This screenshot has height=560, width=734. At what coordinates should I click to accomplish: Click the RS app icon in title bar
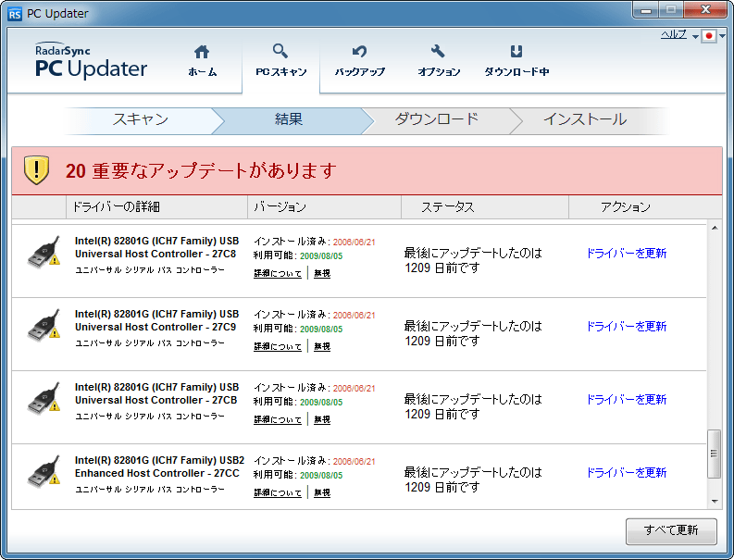(15, 14)
